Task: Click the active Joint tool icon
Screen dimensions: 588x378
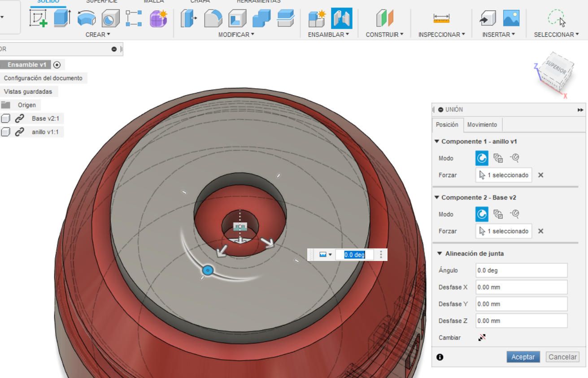Action: click(x=342, y=18)
